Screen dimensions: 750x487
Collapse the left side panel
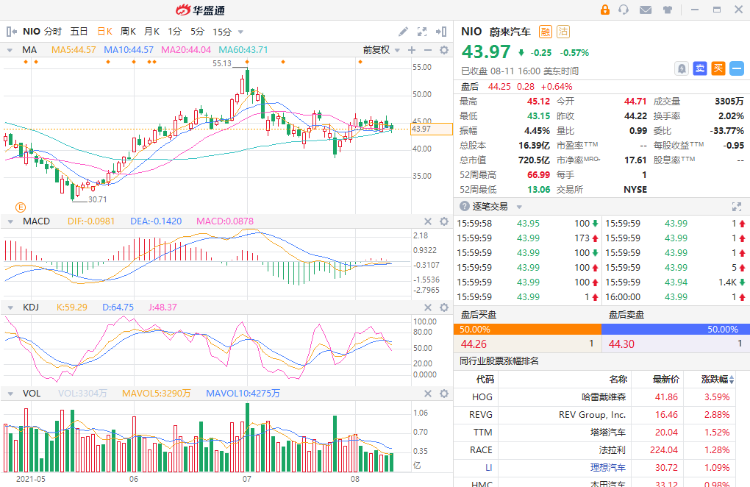tap(9, 32)
